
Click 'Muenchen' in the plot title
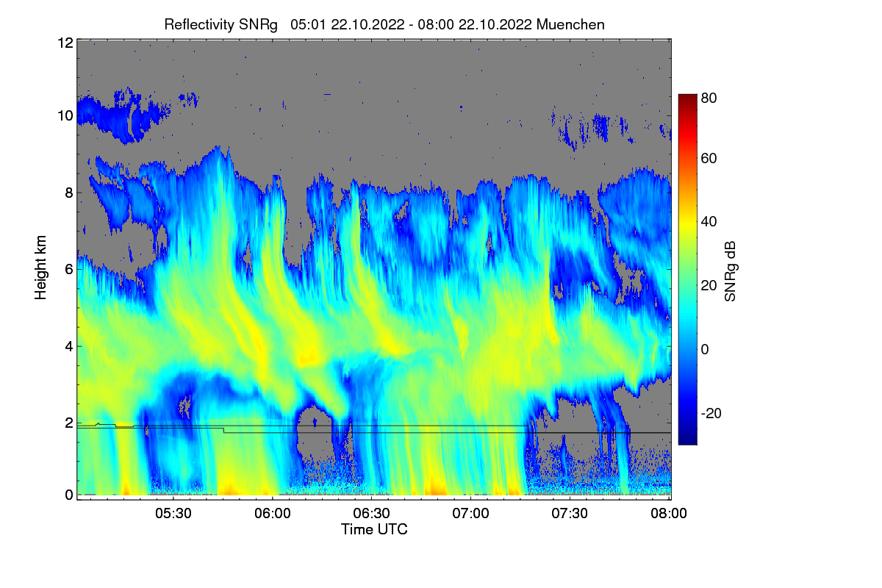[570, 24]
